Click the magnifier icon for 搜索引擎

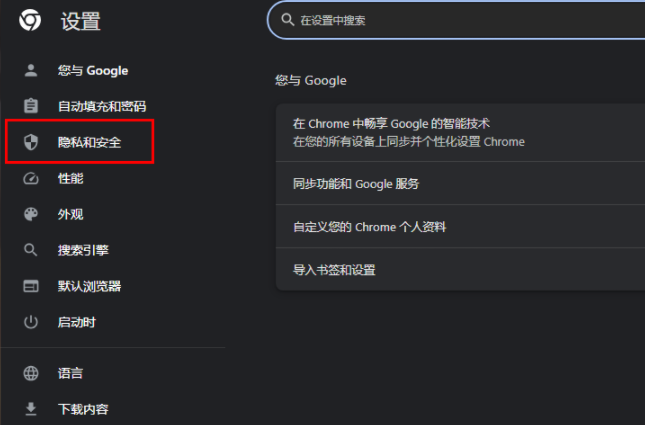[30, 250]
